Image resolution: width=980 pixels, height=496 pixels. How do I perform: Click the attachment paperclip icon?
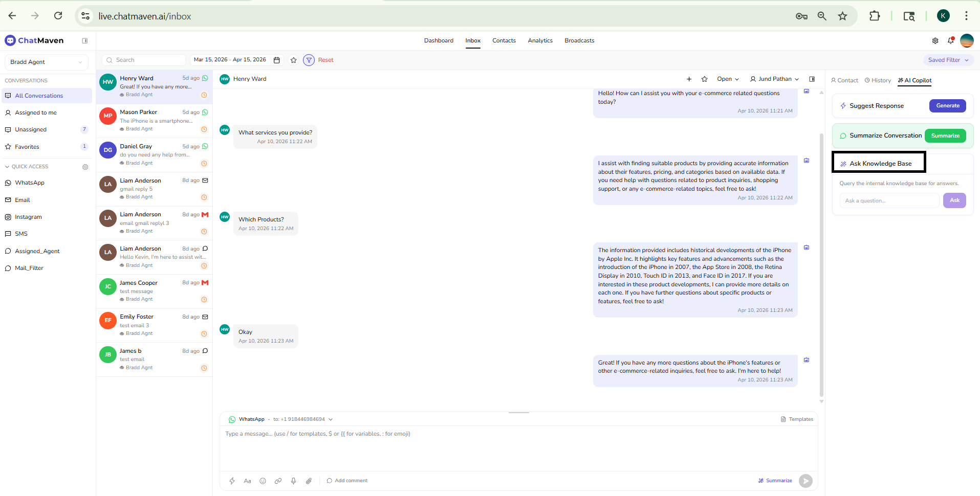309,481
